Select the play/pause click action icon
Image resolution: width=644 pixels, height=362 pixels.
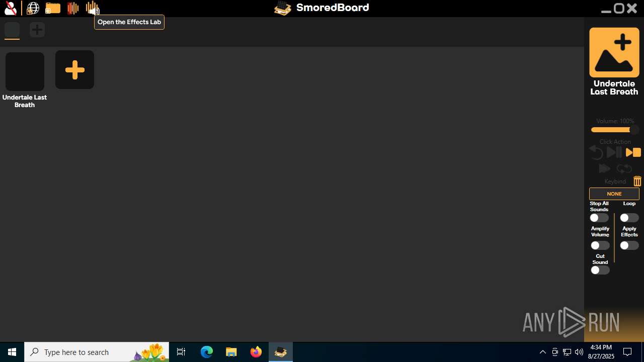614,152
